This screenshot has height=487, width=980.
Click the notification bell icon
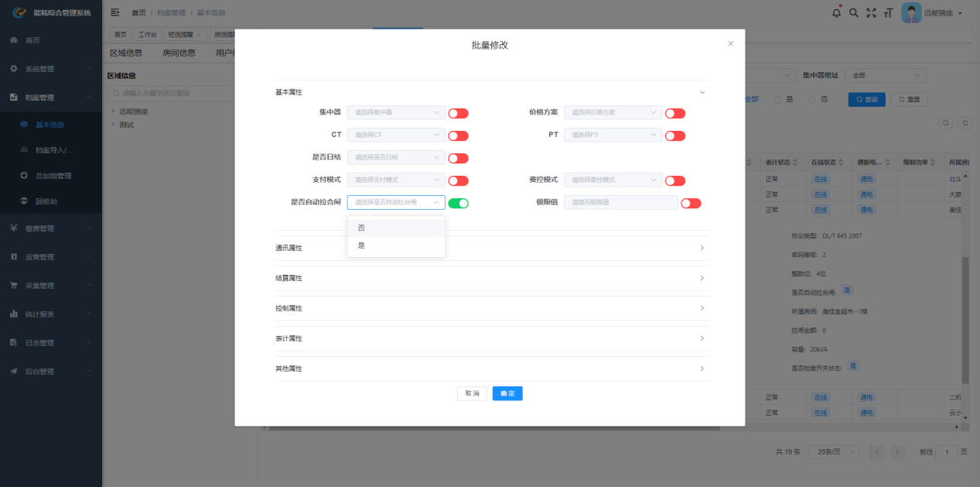click(836, 13)
